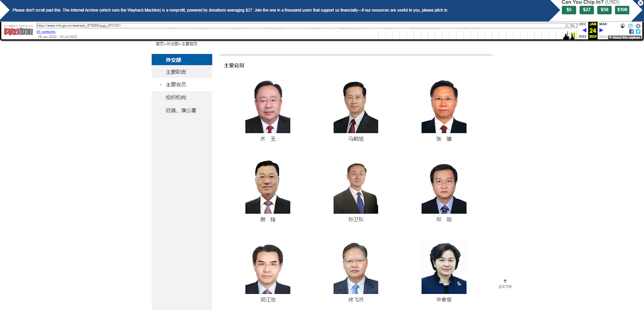Click the name caption 吴江浩

(268, 300)
